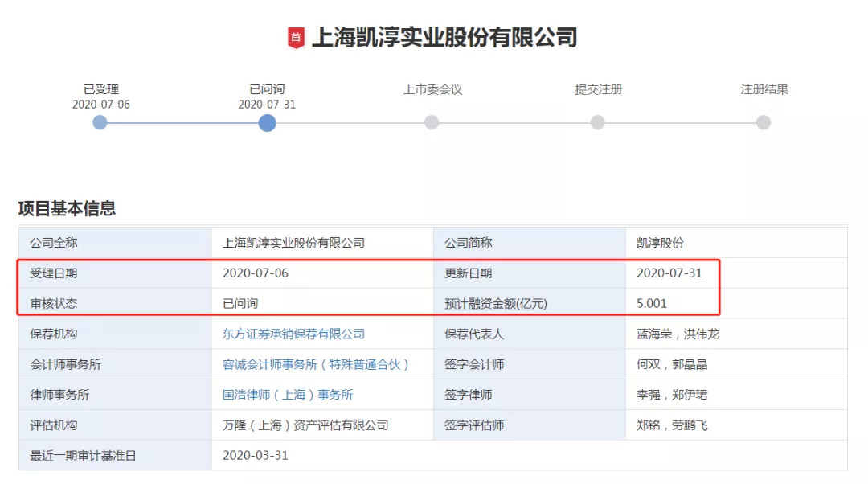
Task: Click the 更新日期 value 2020-07-31 in table
Action: tap(669, 273)
